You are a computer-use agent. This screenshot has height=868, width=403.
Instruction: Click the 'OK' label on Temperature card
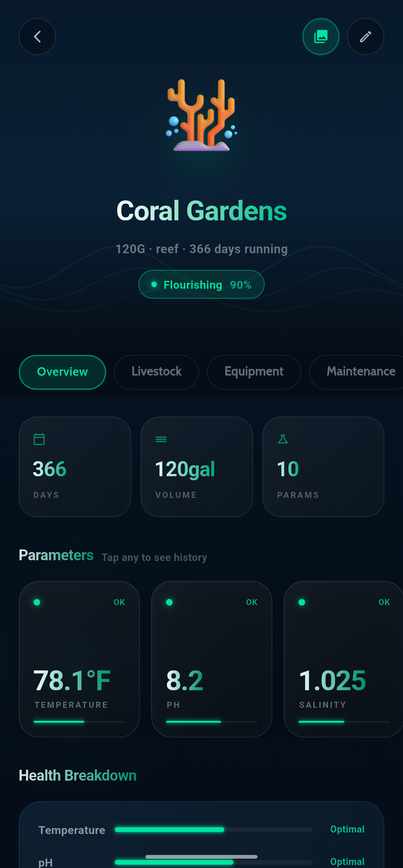(x=119, y=602)
